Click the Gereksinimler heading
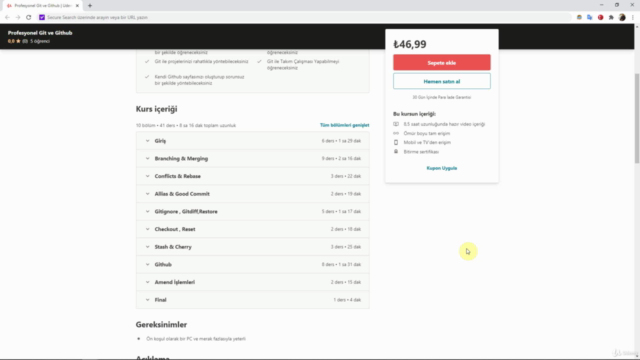Screen dimensions: 640x360 (x=161, y=324)
